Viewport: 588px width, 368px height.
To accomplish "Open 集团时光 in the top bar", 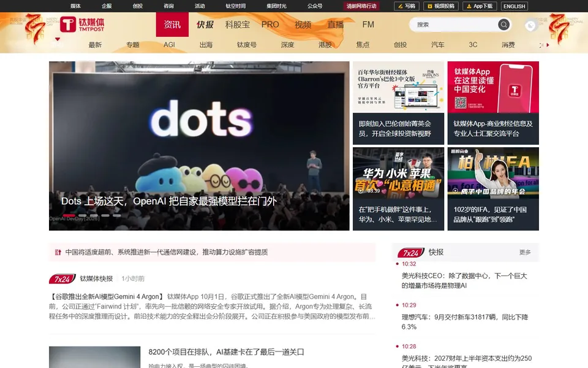I will pos(276,6).
